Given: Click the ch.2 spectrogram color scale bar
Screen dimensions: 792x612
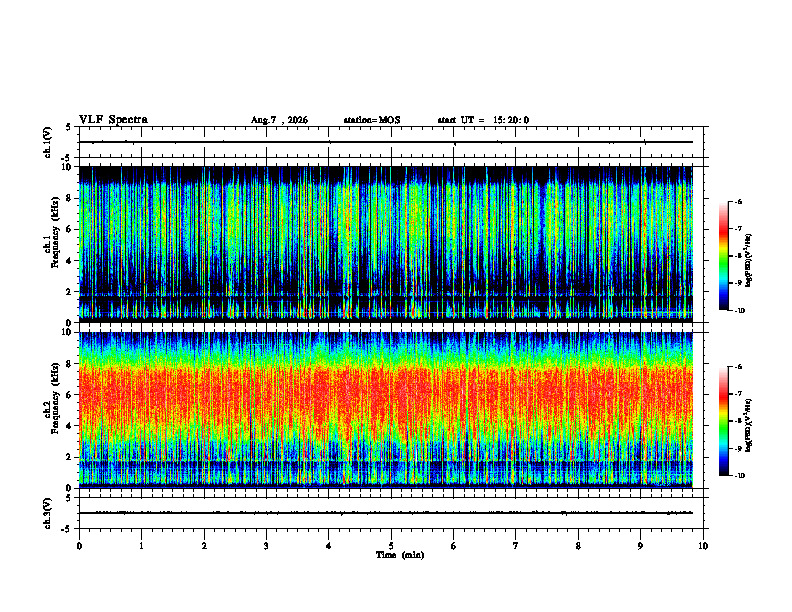Looking at the screenshot, I should [723, 421].
